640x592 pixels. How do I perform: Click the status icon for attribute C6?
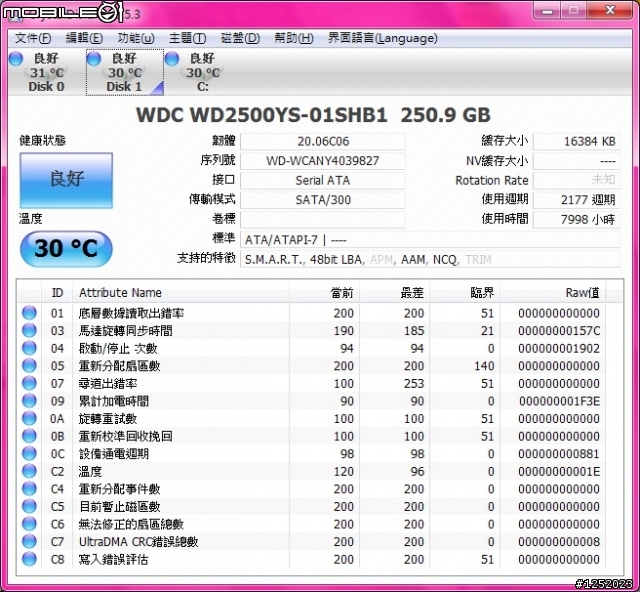[29, 524]
